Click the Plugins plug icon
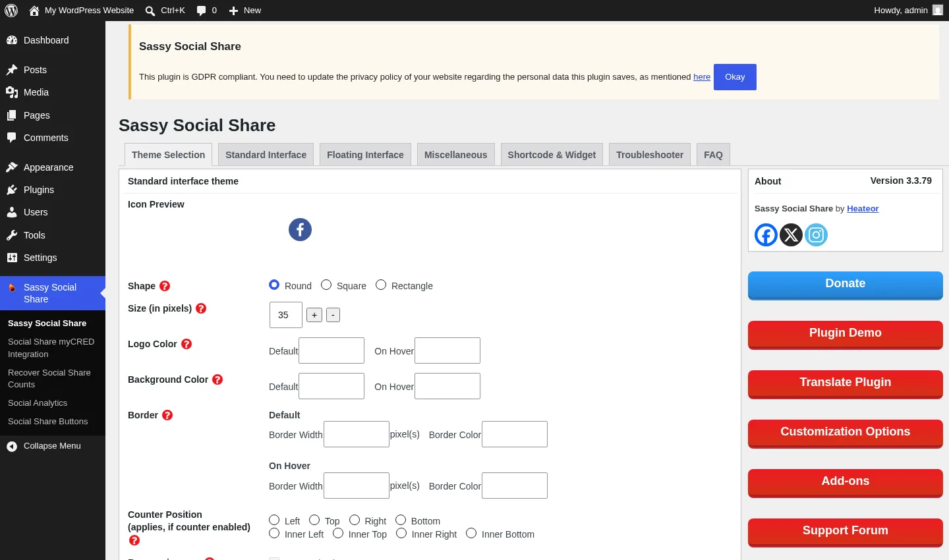The image size is (949, 560). (12, 190)
